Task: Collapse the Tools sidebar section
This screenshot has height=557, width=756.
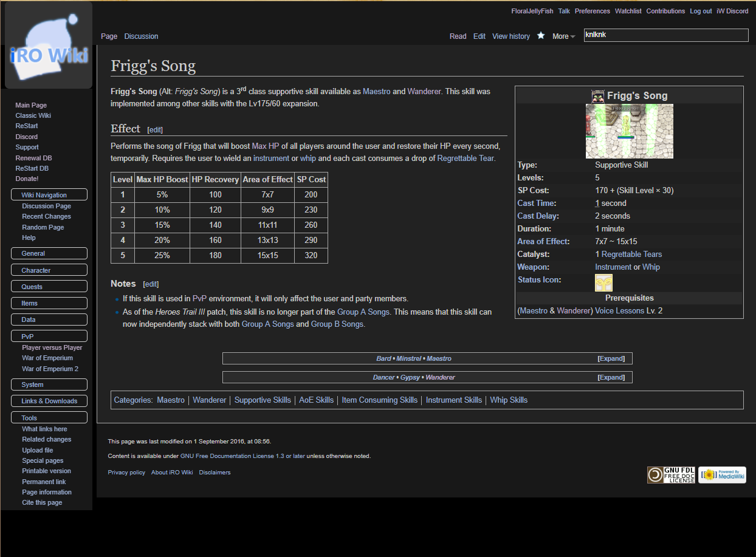Action: [x=49, y=418]
